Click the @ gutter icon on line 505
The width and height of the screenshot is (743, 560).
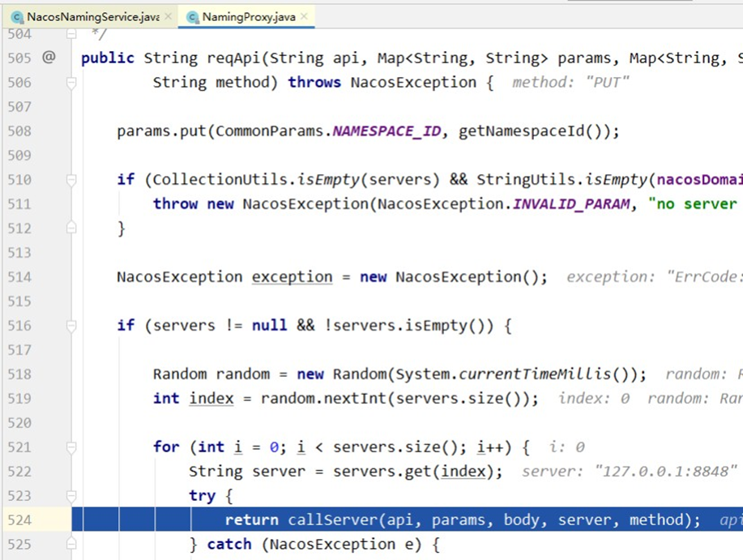pyautogui.click(x=49, y=58)
